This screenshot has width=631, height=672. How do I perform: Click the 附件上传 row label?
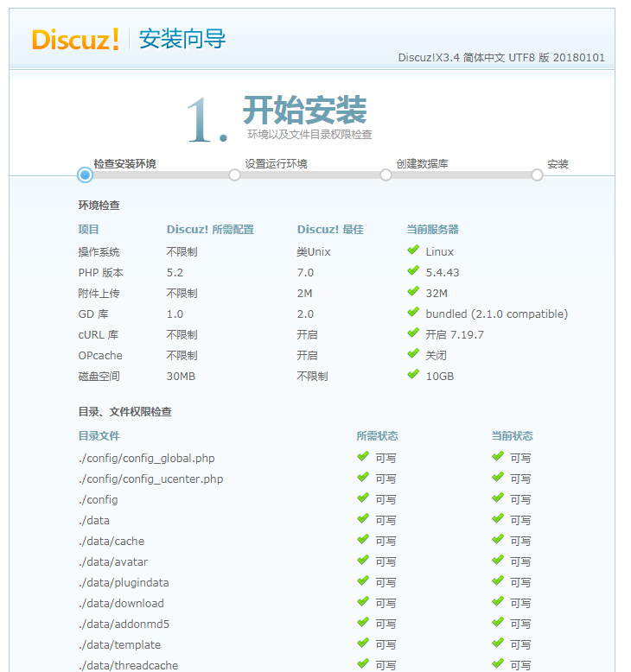pos(99,294)
